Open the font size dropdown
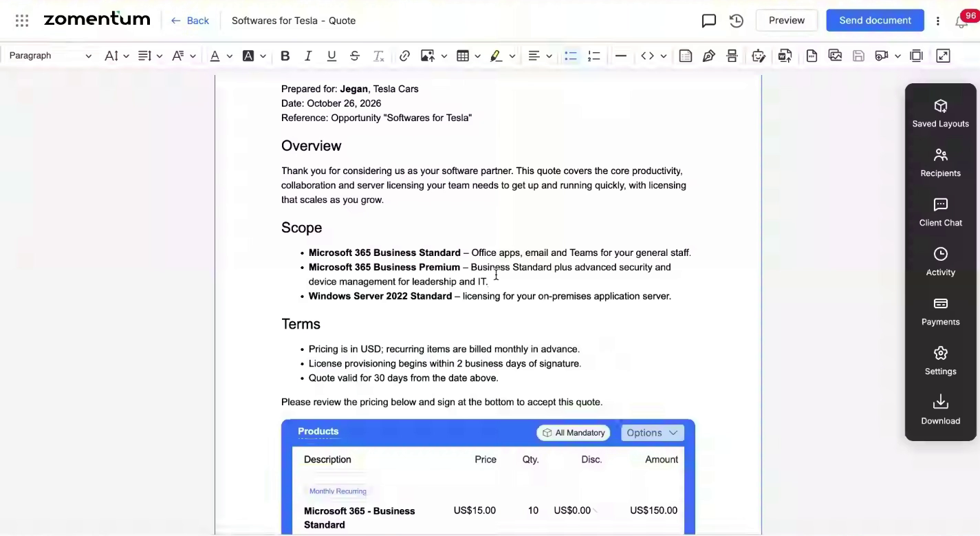 pos(116,56)
